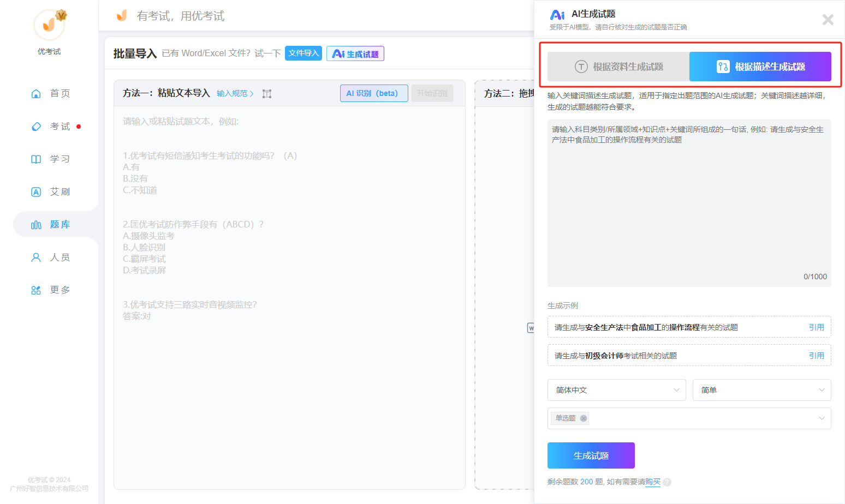Image resolution: width=845 pixels, height=504 pixels.
Task: Select 人员 menu label
Action: click(60, 257)
